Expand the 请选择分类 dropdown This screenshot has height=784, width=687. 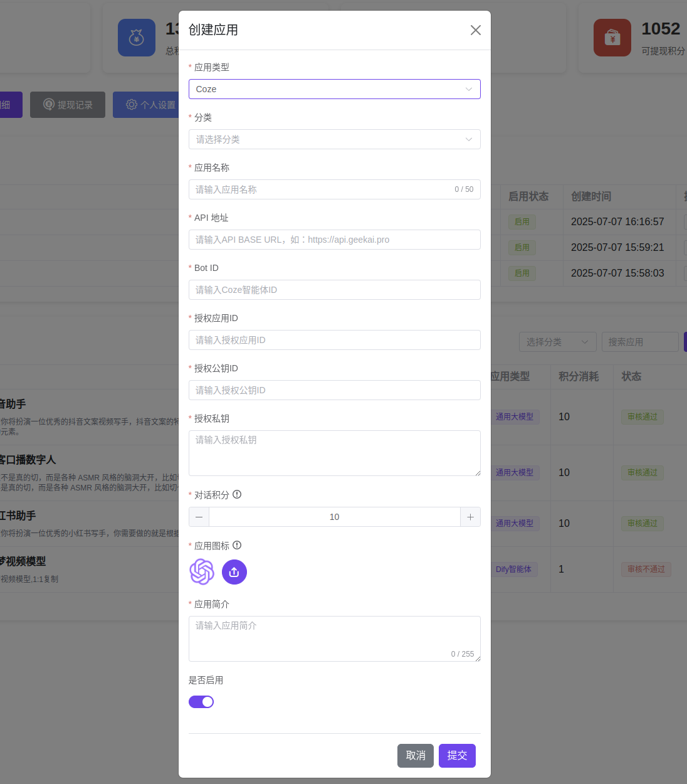point(334,139)
